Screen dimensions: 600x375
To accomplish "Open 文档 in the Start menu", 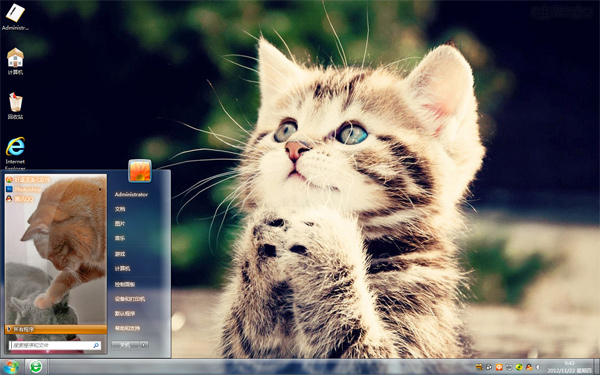I will (x=120, y=209).
